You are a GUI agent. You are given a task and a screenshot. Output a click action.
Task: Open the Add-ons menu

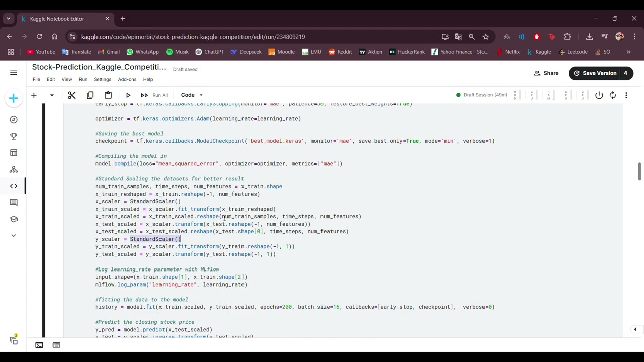(127, 79)
